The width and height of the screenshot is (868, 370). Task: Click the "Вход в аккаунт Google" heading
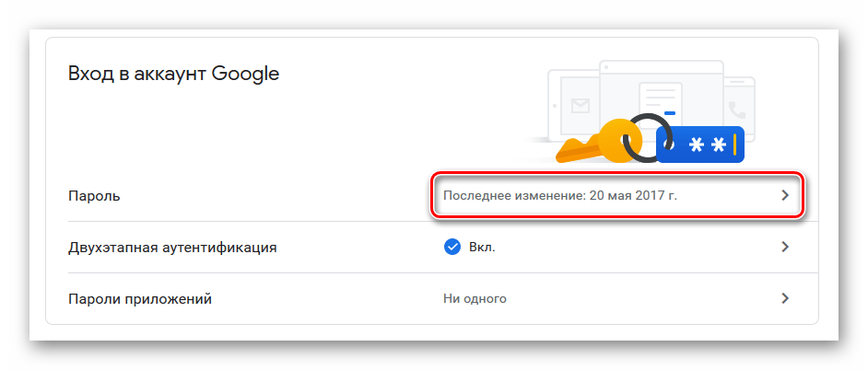(173, 74)
